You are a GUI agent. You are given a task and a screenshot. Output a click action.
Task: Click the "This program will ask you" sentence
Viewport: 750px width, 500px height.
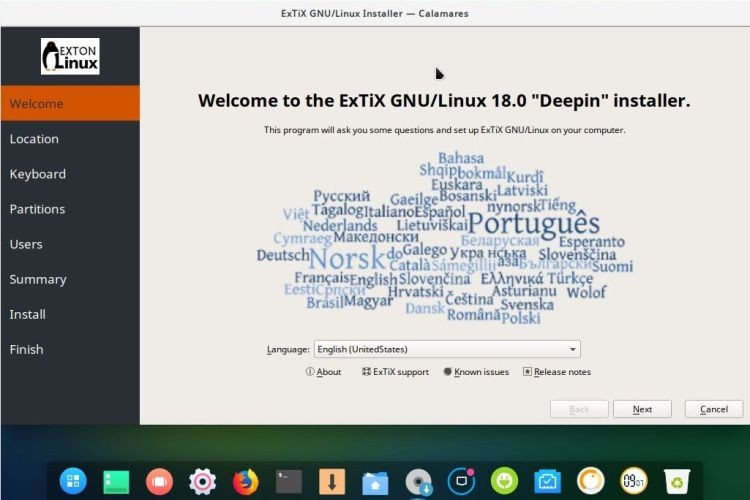point(444,130)
